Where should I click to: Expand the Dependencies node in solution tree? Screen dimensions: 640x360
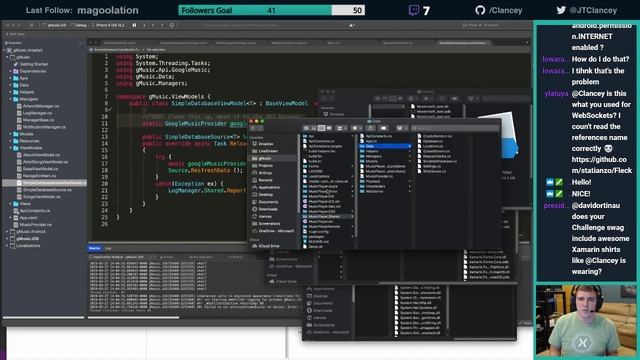(11, 71)
